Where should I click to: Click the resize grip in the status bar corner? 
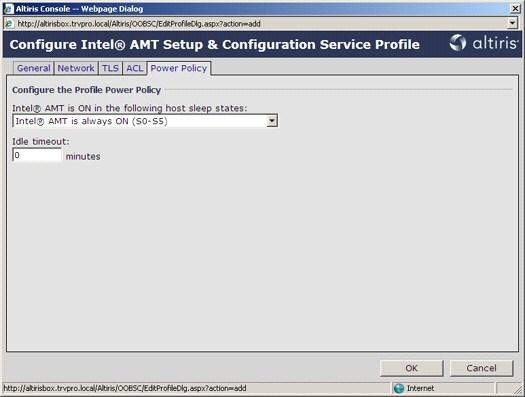coord(518,389)
